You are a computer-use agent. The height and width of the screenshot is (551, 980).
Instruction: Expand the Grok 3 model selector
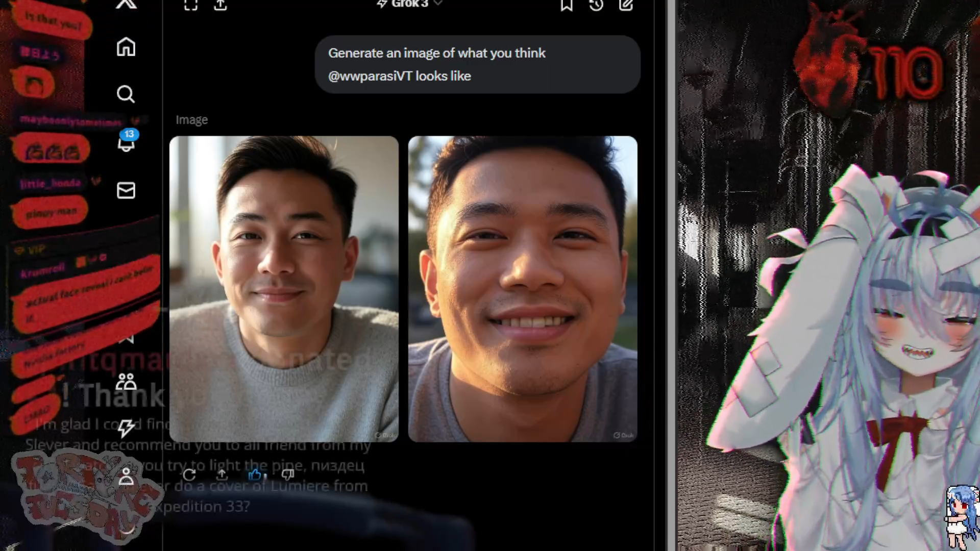(x=409, y=4)
